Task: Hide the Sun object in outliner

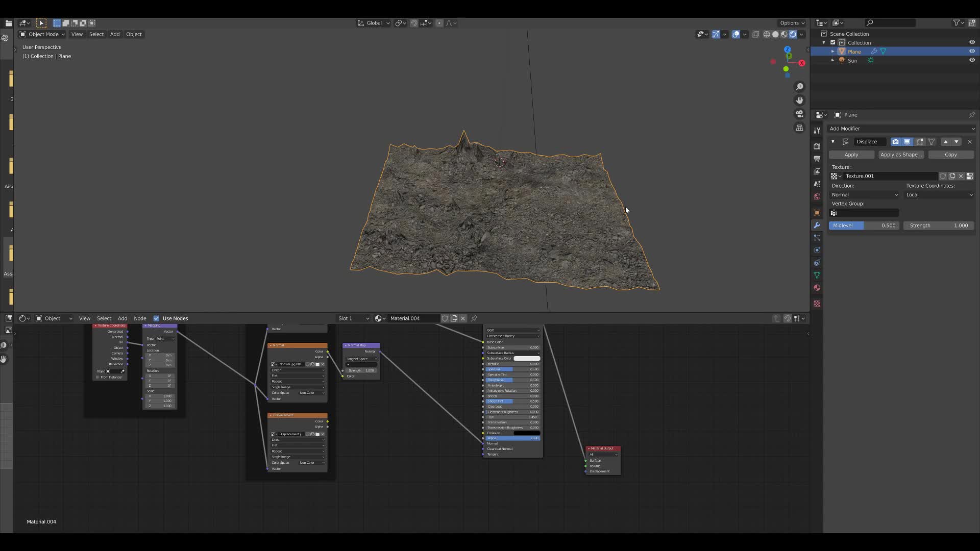Action: (x=972, y=60)
